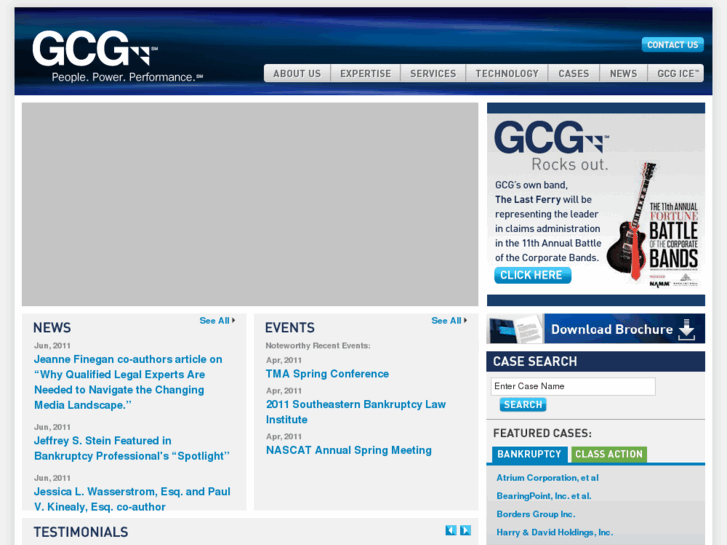The width and height of the screenshot is (727, 545).
Task: Click the NEWS section heading
Action: tap(52, 328)
